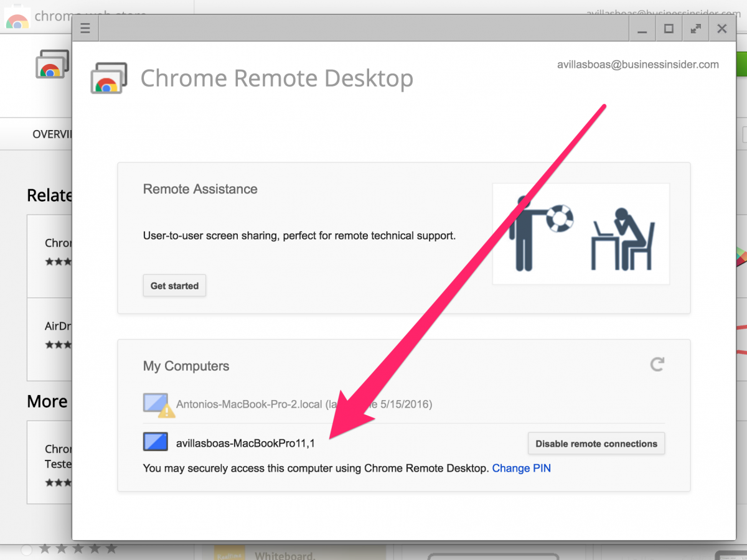
Task: Click the Remote Assistance heading
Action: (x=200, y=189)
